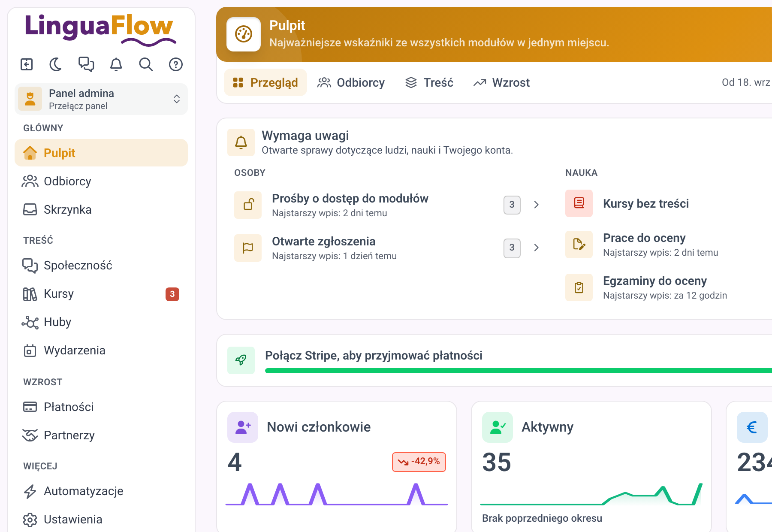Switch to the Treść tab
The image size is (772, 532).
pyautogui.click(x=429, y=82)
